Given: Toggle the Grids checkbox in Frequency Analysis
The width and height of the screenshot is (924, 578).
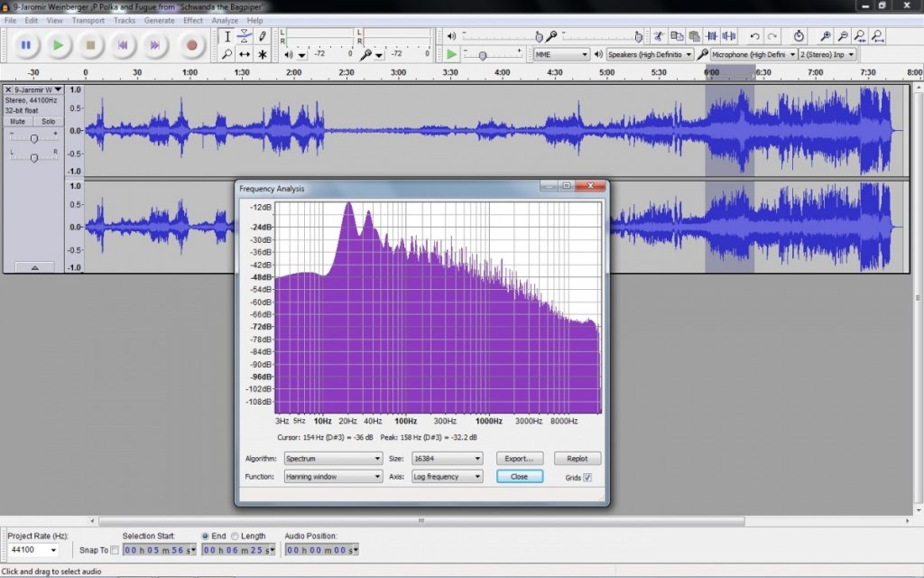Looking at the screenshot, I should 587,478.
